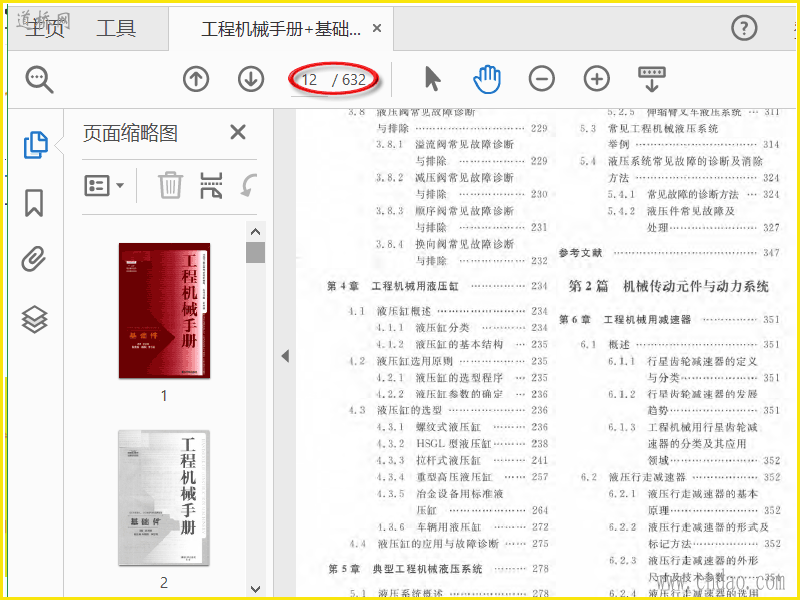The height and width of the screenshot is (600, 800).
Task: Click the page number field showing 12
Action: [x=309, y=80]
